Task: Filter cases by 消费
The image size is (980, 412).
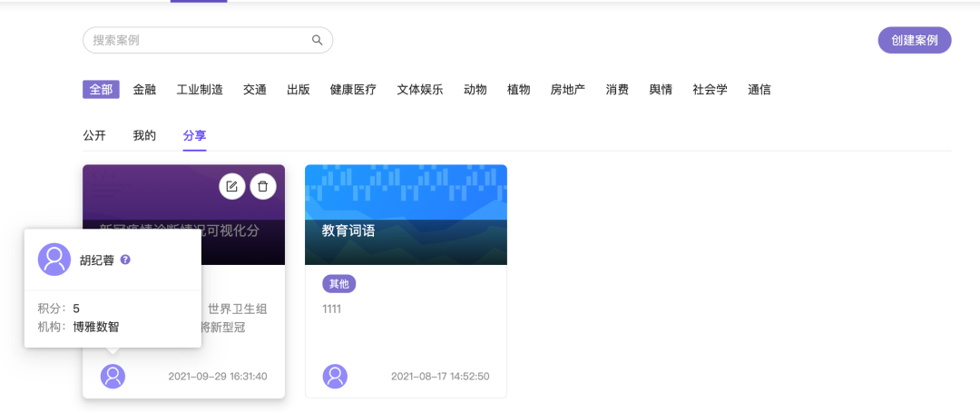Action: tap(617, 90)
